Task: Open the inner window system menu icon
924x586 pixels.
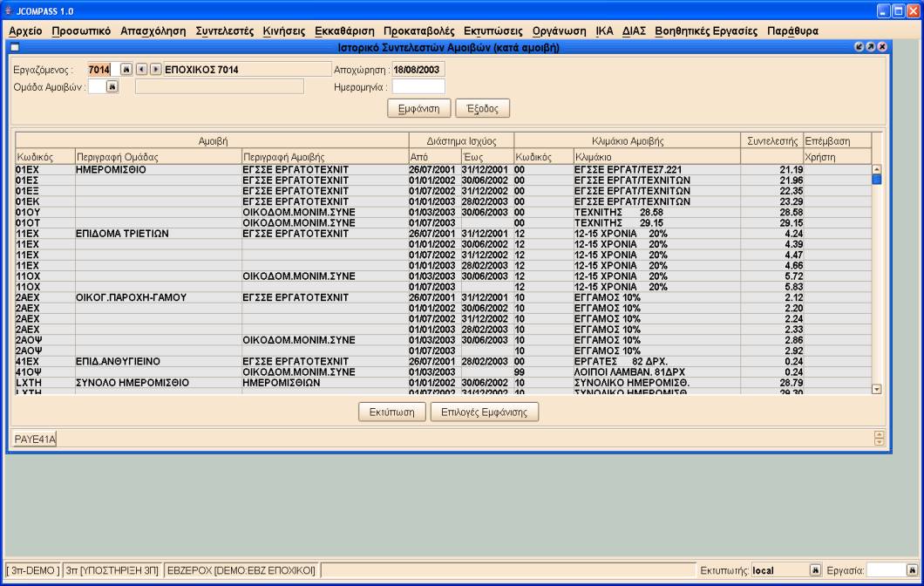Action: pos(16,47)
